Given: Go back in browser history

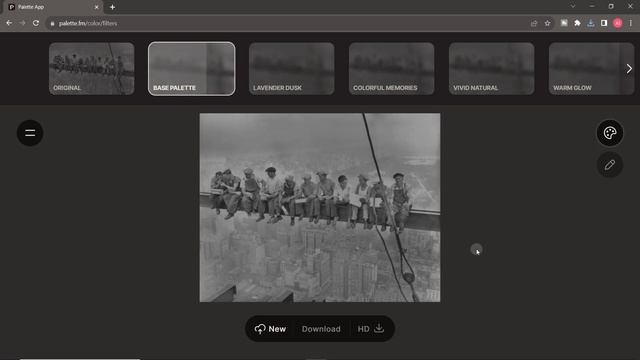Looking at the screenshot, I should coord(9,23).
